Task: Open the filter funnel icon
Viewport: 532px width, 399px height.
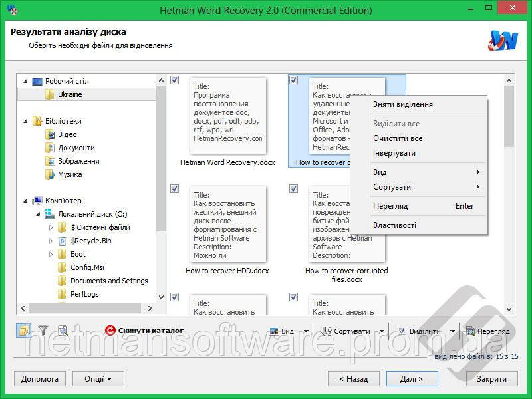Action: coord(43,330)
